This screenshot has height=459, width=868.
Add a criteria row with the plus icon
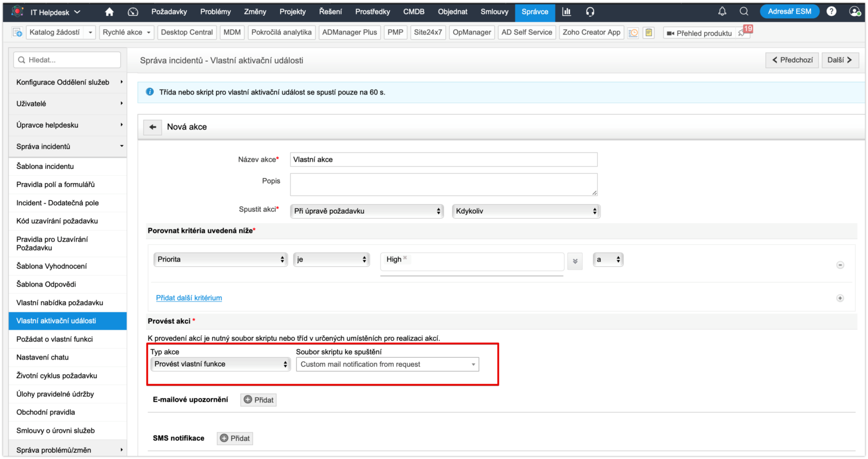point(840,298)
